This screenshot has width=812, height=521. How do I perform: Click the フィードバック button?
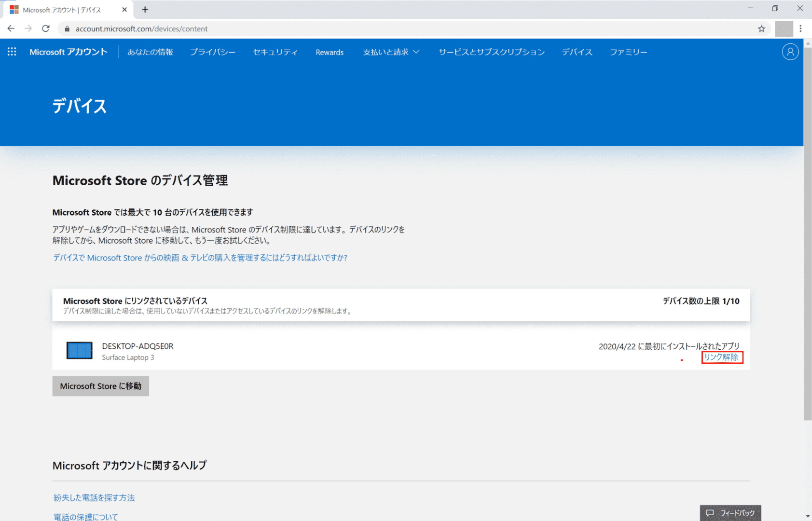[730, 513]
